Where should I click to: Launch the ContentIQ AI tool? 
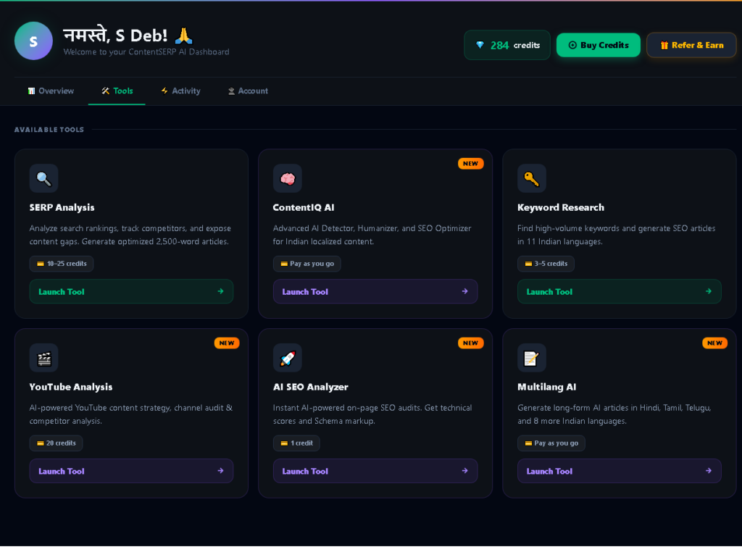click(375, 291)
